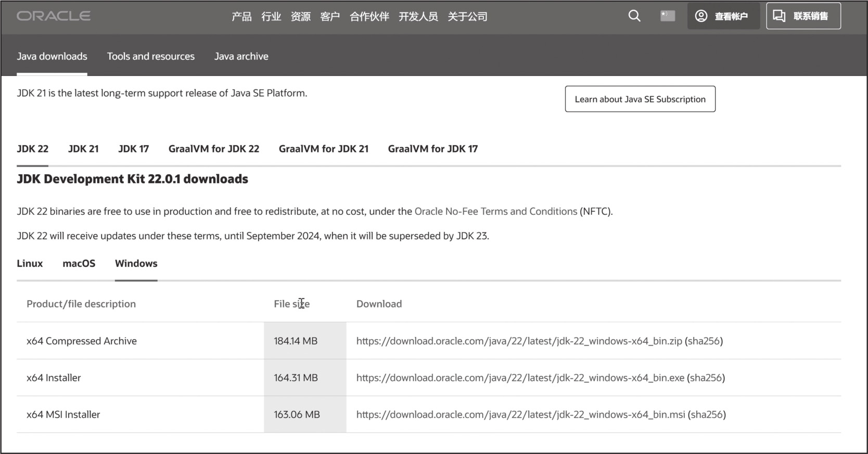Switch to the macOS tab
The image size is (868, 454).
(79, 263)
